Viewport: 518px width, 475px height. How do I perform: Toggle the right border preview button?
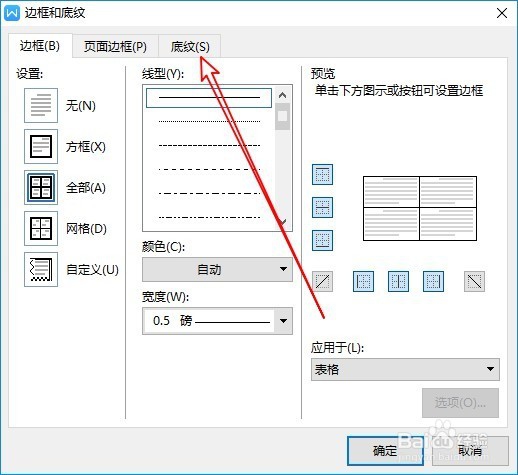pos(433,282)
